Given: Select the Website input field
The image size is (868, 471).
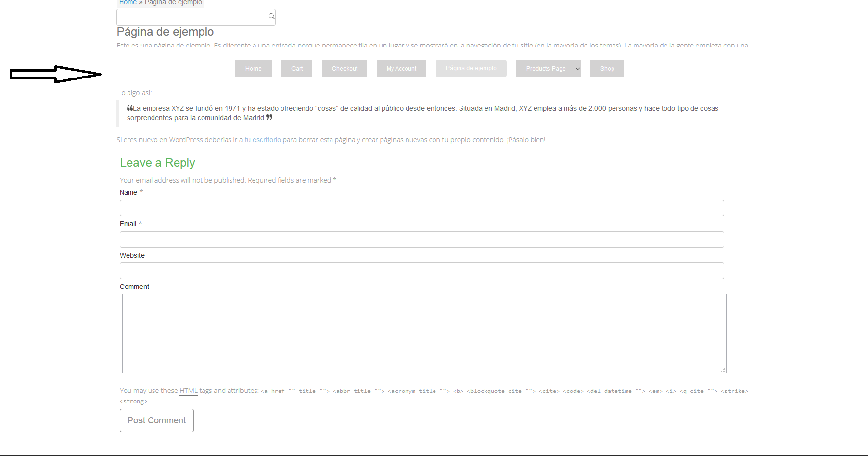Looking at the screenshot, I should coord(422,271).
